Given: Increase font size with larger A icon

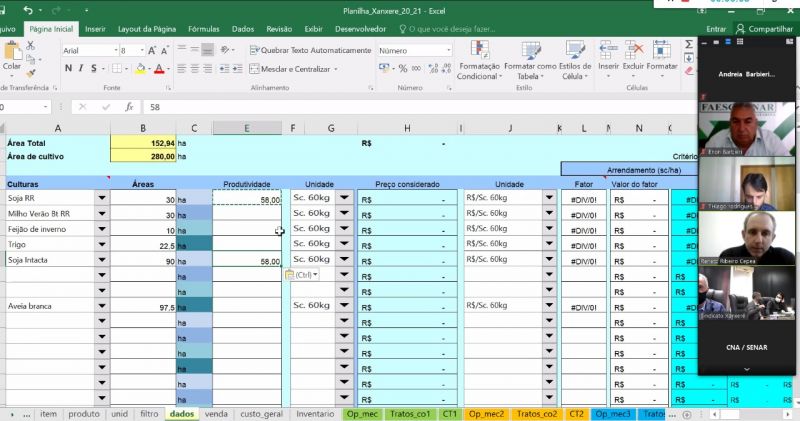Looking at the screenshot, I should click(x=152, y=51).
